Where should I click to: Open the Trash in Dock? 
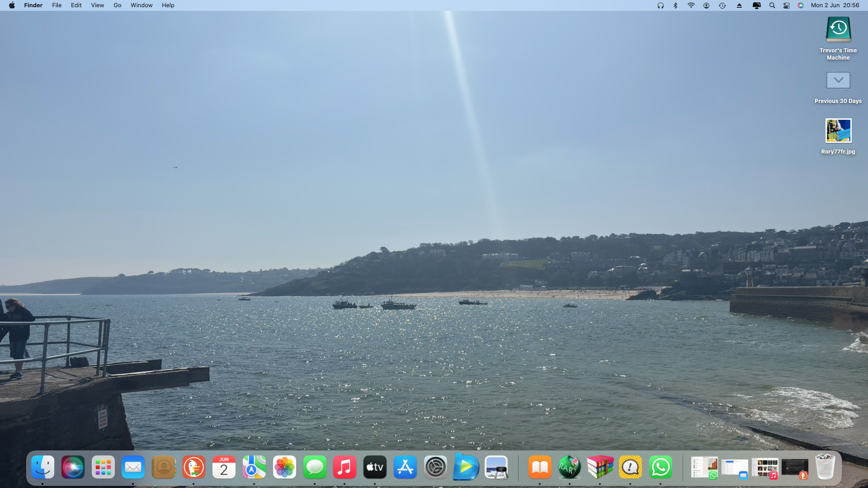tap(825, 467)
